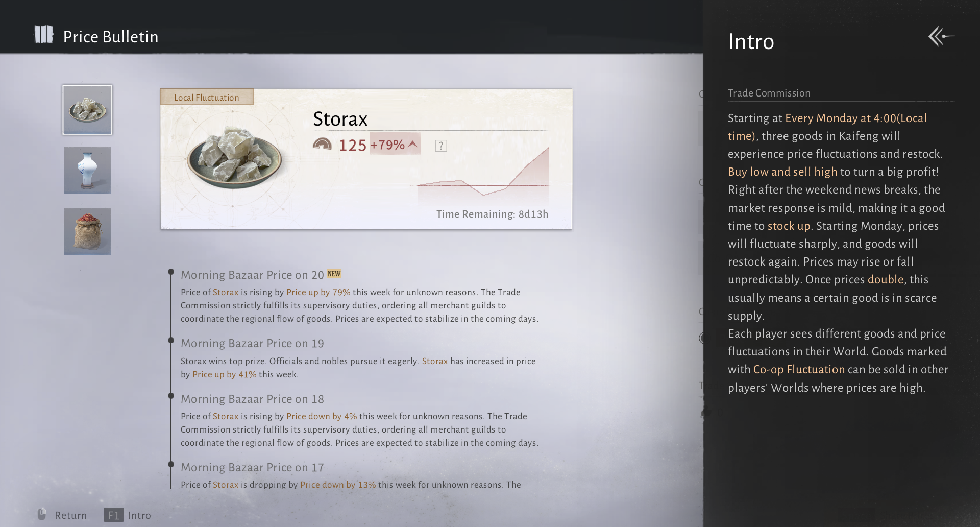Select the porcelain vase goods thumbnail
The height and width of the screenshot is (527, 980).
pyautogui.click(x=87, y=171)
